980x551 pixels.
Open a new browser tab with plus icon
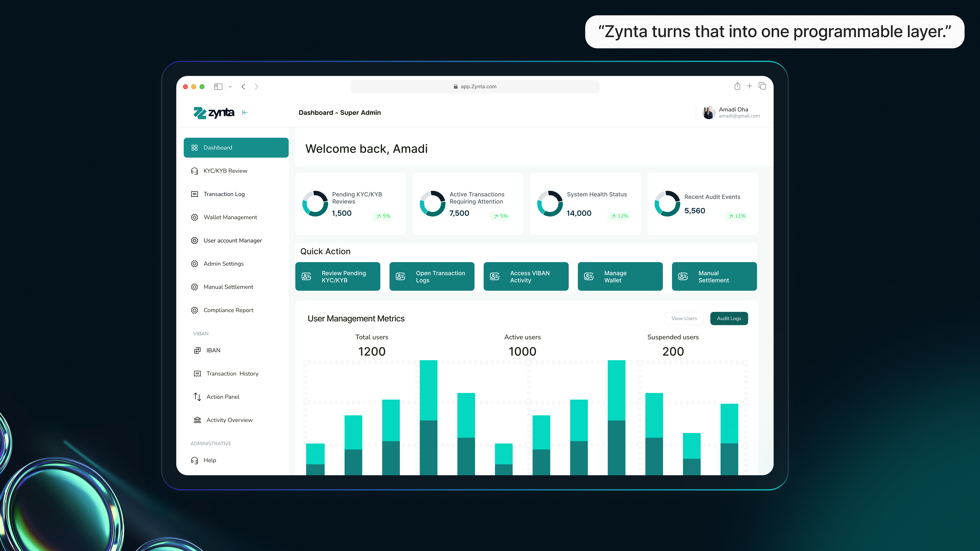pos(749,86)
